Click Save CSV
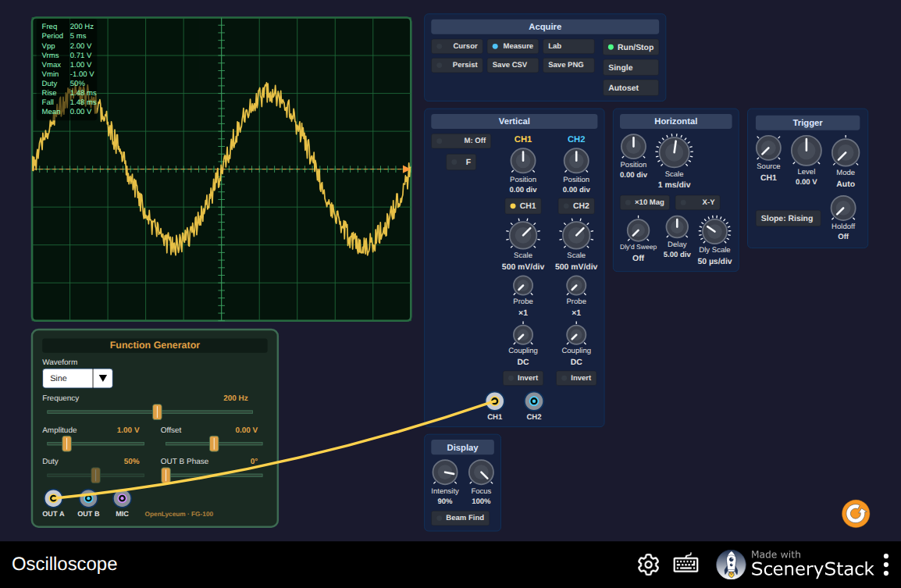The width and height of the screenshot is (901, 588). coord(512,65)
